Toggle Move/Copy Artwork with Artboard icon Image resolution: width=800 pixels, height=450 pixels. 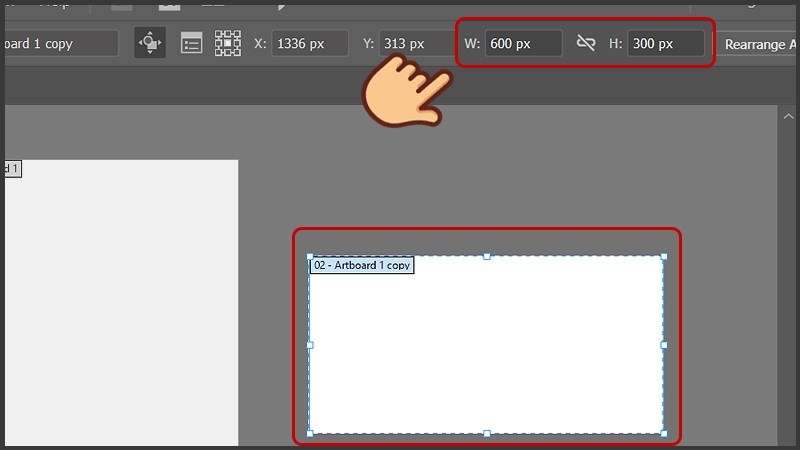[x=150, y=43]
